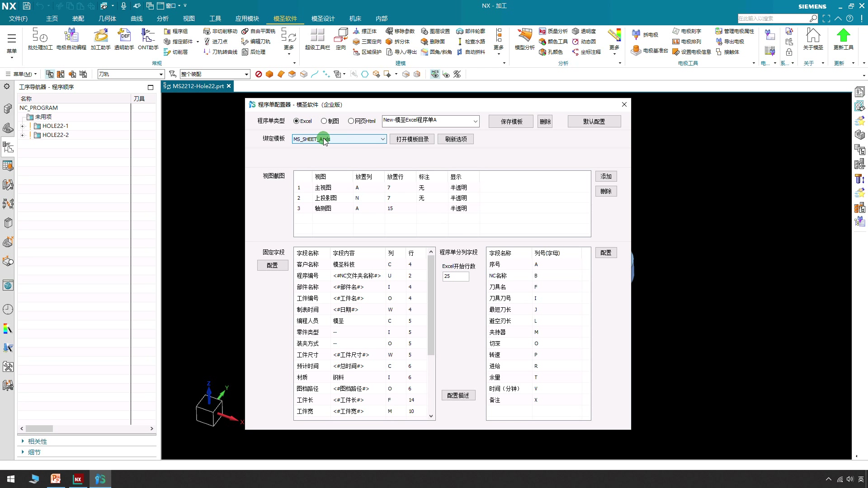Open 电极刻字 electrode engraving tool
Image resolution: width=868 pixels, height=488 pixels.
687,31
